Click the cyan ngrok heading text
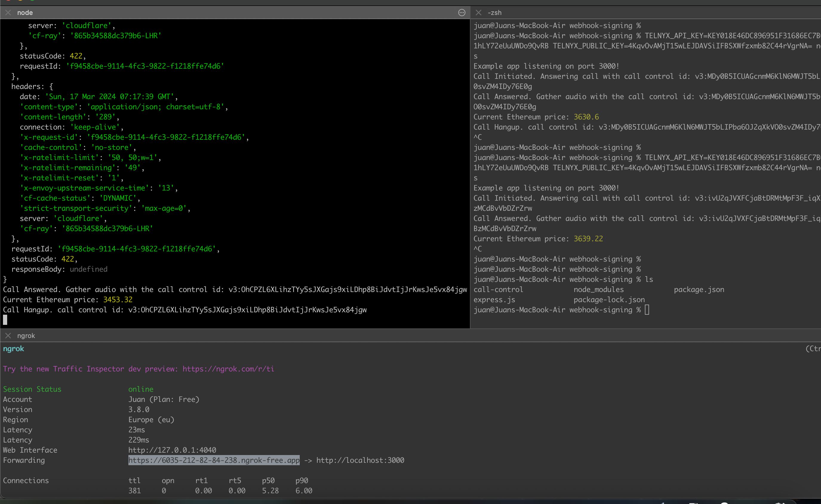 pos(14,349)
